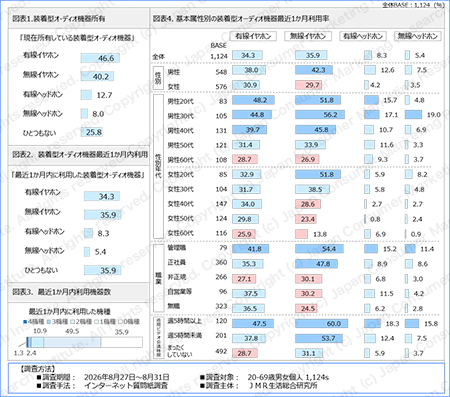450x397 pixels.
Task: Click the 女性50代 row label
Action: click(x=180, y=219)
